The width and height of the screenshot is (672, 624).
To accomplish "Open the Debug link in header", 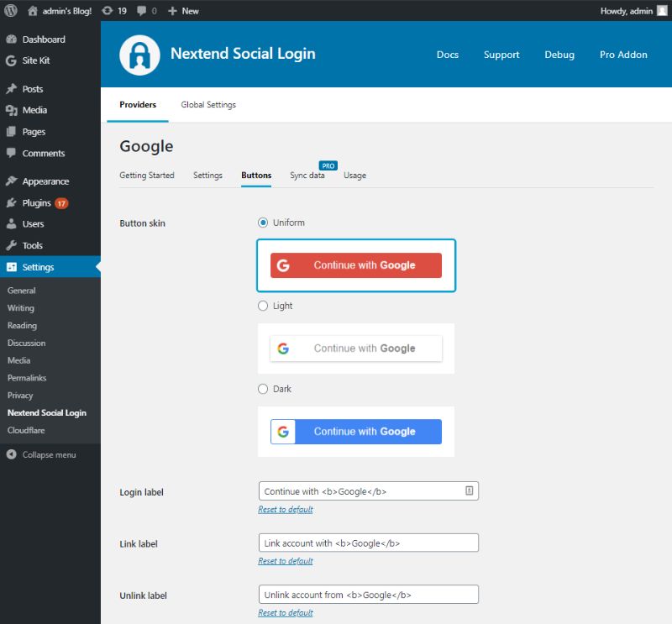I will (559, 55).
